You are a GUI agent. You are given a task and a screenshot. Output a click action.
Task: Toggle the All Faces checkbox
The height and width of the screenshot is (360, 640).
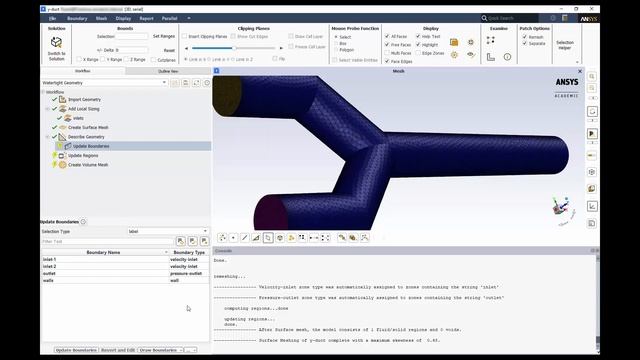coord(387,36)
